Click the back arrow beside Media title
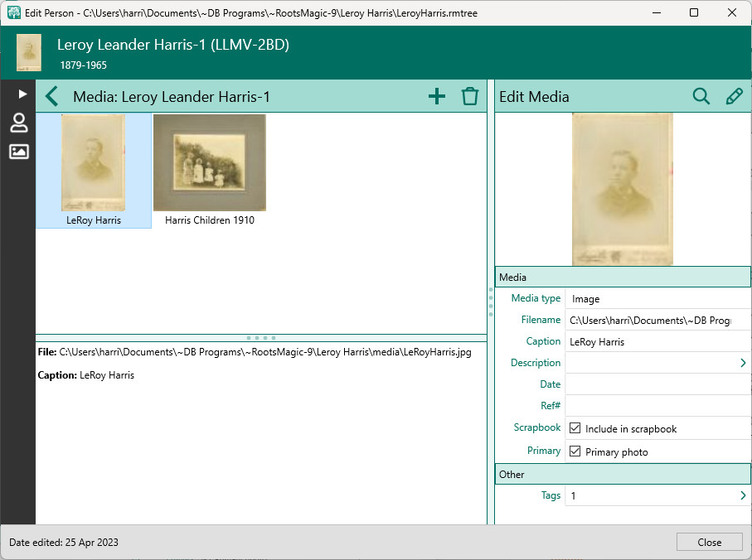Screen dimensions: 752x560 (x=52, y=97)
